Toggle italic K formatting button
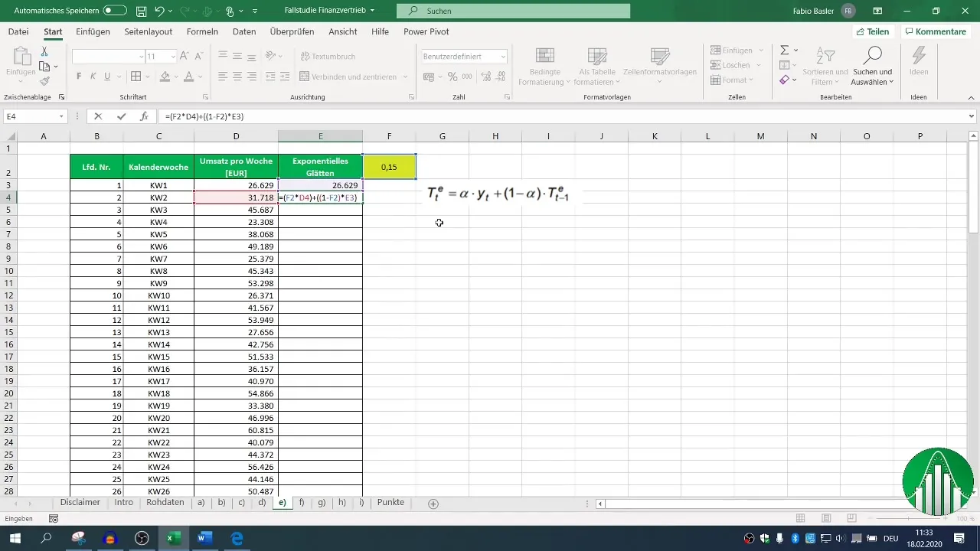The height and width of the screenshot is (551, 980). click(93, 77)
